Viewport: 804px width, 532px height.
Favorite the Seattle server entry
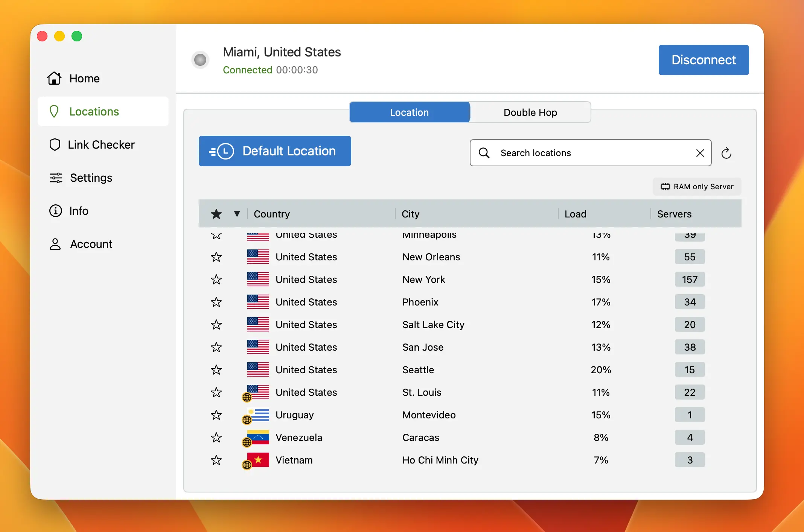click(216, 370)
